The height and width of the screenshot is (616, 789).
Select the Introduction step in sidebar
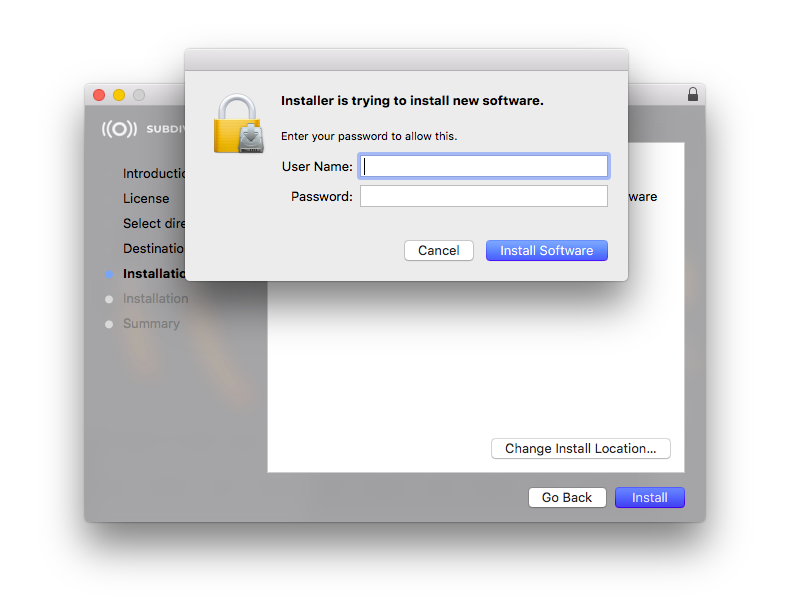(154, 174)
